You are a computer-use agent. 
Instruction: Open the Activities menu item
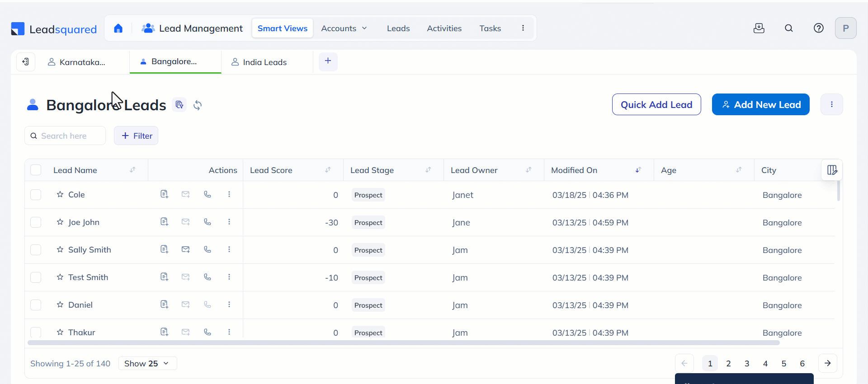point(444,28)
